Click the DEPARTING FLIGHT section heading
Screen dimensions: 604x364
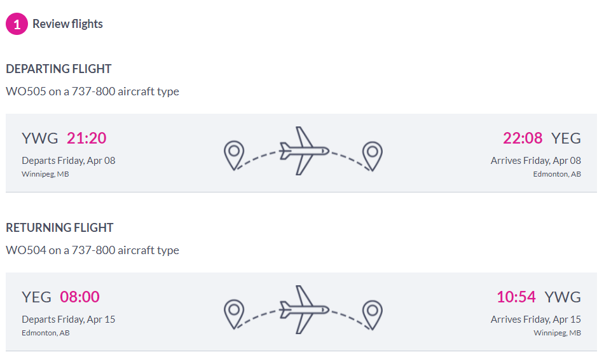click(x=58, y=69)
